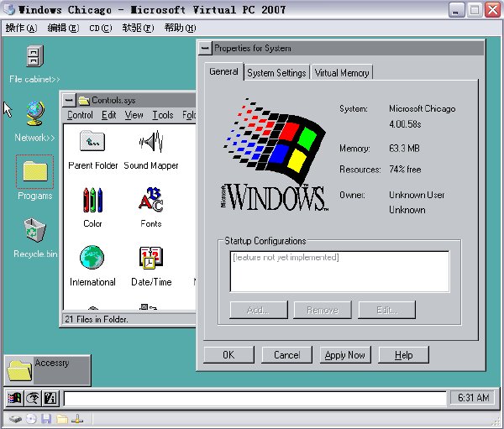Select the Programs folder on the desktop
This screenshot has width=504, height=429.
click(34, 171)
